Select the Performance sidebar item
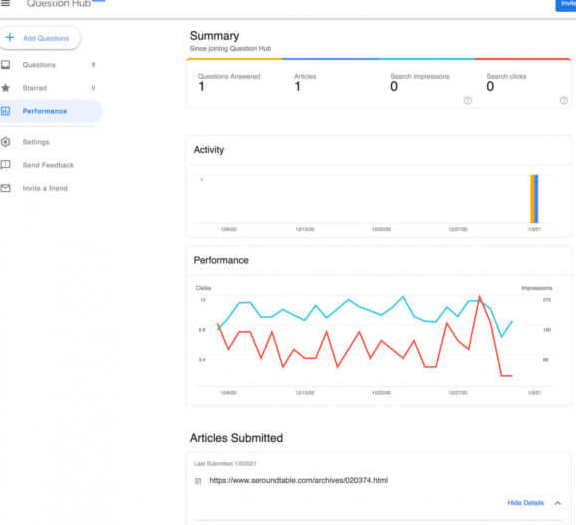576x525 pixels. pyautogui.click(x=51, y=111)
